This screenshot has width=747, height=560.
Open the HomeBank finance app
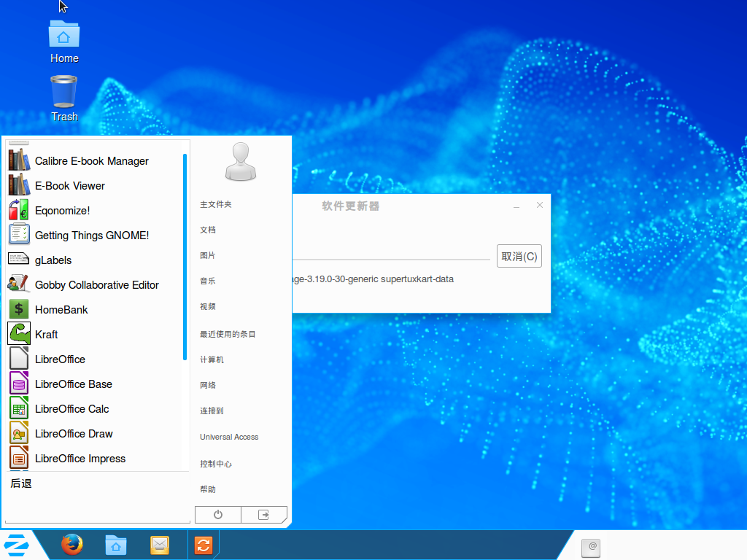tap(61, 310)
